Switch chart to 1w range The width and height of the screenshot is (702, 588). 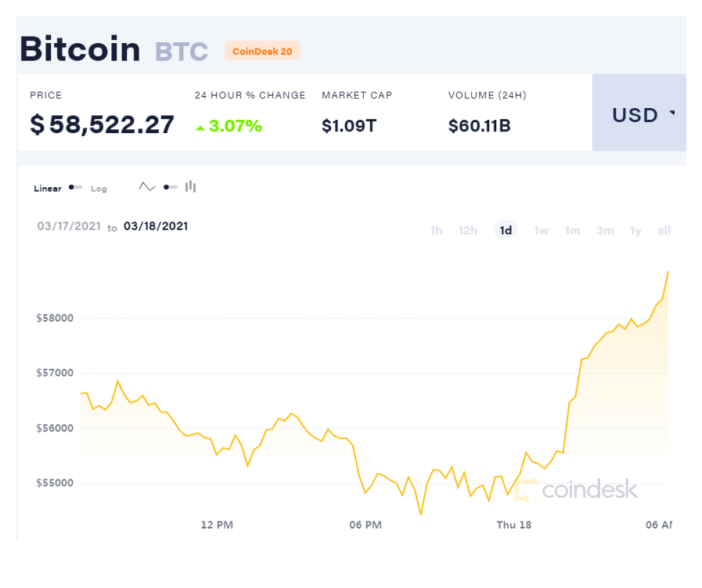(x=542, y=230)
